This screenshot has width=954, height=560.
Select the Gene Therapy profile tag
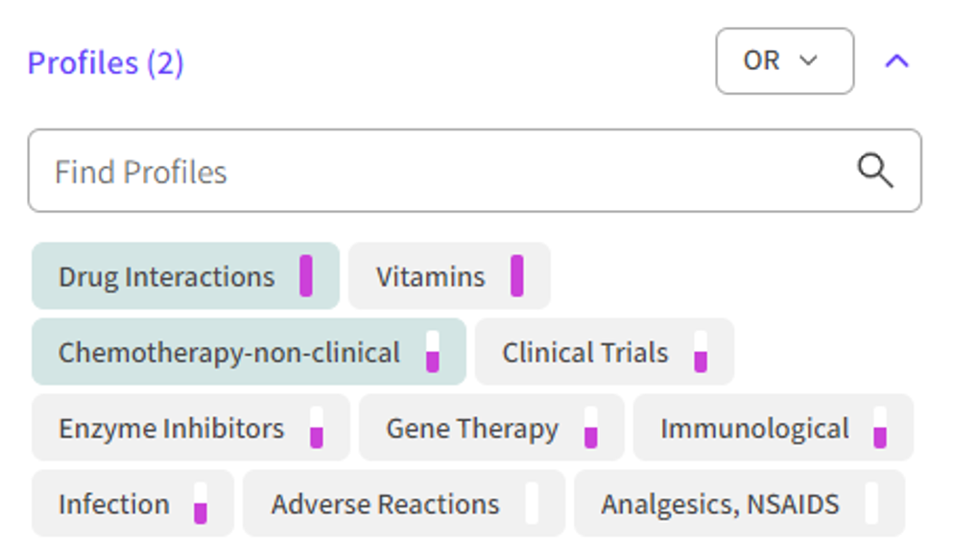click(x=471, y=429)
